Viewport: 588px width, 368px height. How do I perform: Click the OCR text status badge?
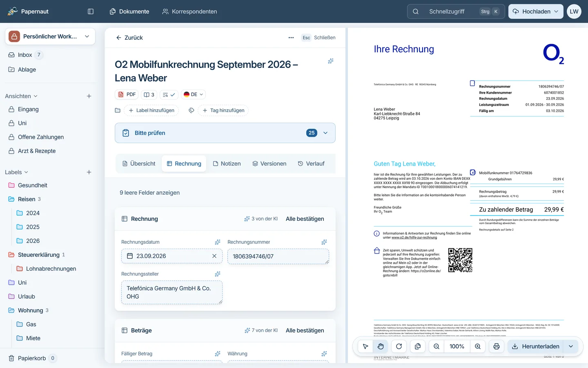(x=169, y=94)
